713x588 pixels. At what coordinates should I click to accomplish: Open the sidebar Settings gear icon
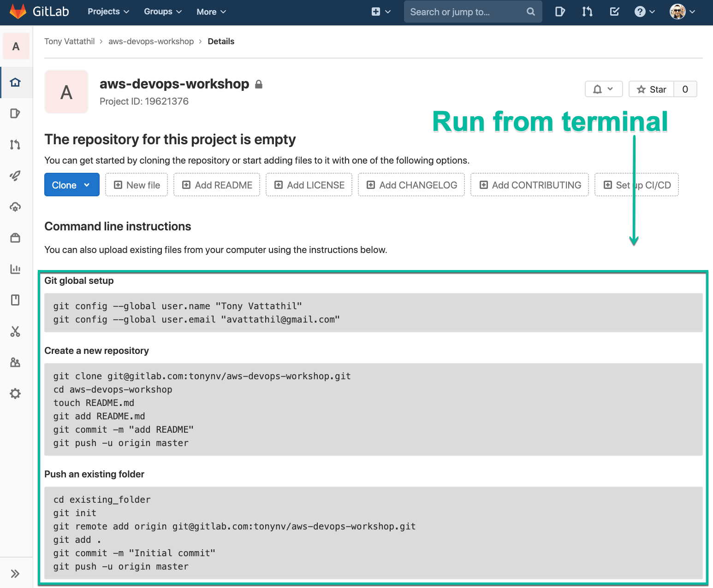15,394
